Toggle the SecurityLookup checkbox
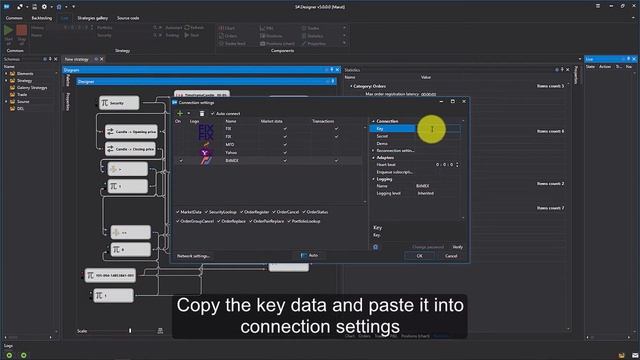This screenshot has width=640, height=360. tap(207, 212)
